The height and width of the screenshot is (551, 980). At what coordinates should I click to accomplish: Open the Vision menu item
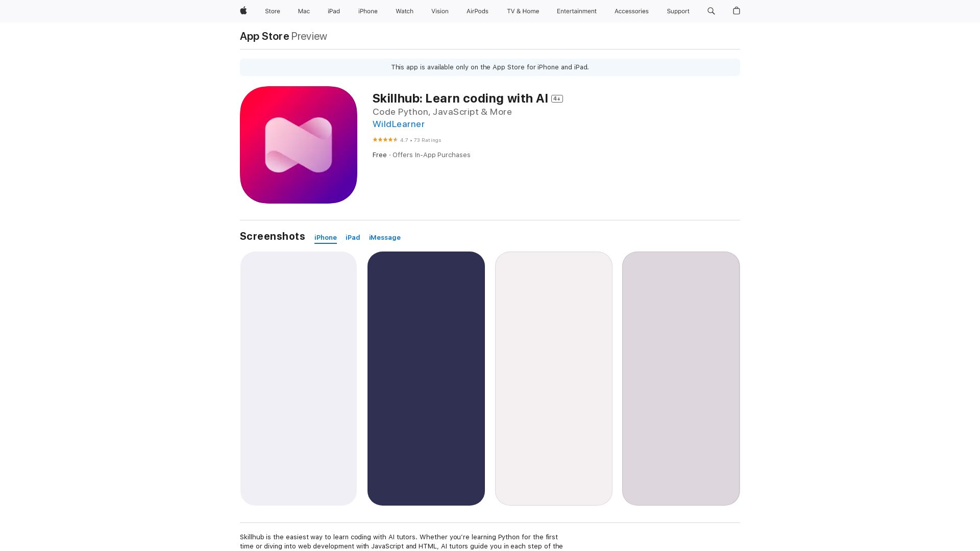440,11
